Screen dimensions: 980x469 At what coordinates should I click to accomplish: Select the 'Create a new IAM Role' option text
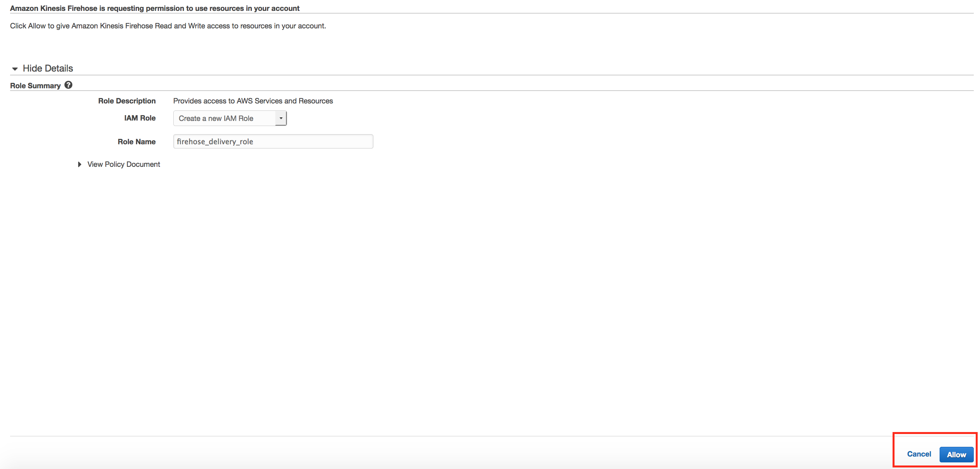(216, 119)
